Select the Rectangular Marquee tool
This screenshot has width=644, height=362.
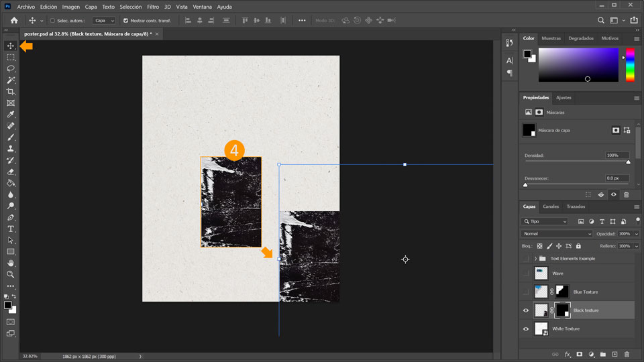click(11, 58)
